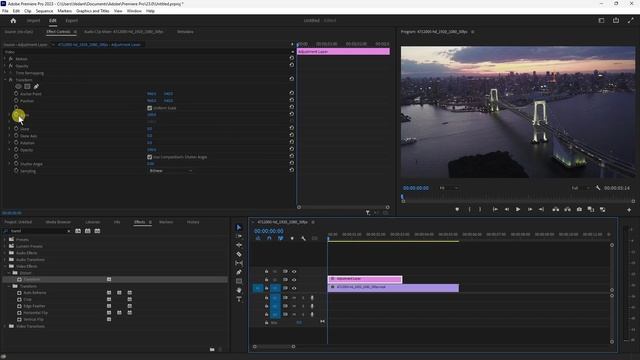Open the Sequence menu
Image resolution: width=640 pixels, height=360 pixels.
coord(44,11)
